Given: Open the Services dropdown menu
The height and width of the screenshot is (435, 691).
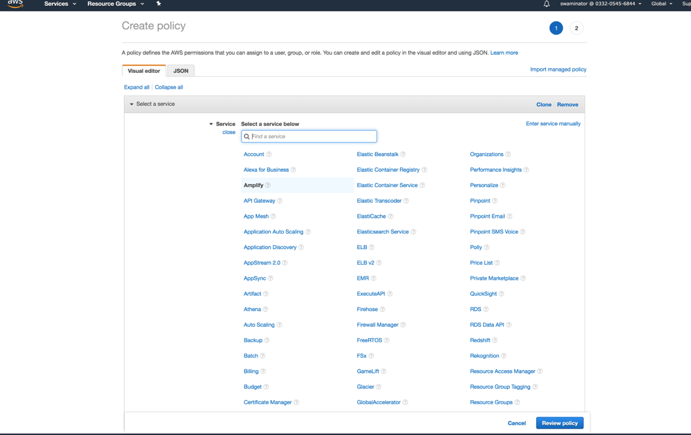Looking at the screenshot, I should [x=60, y=4].
